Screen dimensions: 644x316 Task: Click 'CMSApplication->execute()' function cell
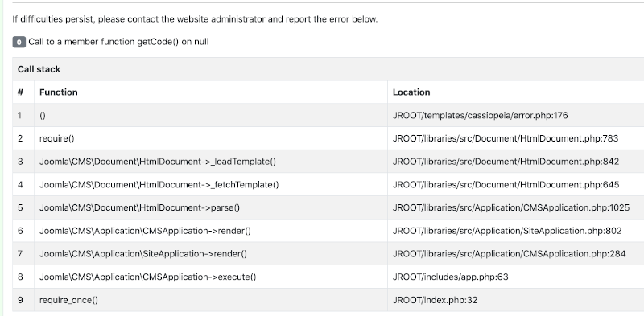[148, 277]
